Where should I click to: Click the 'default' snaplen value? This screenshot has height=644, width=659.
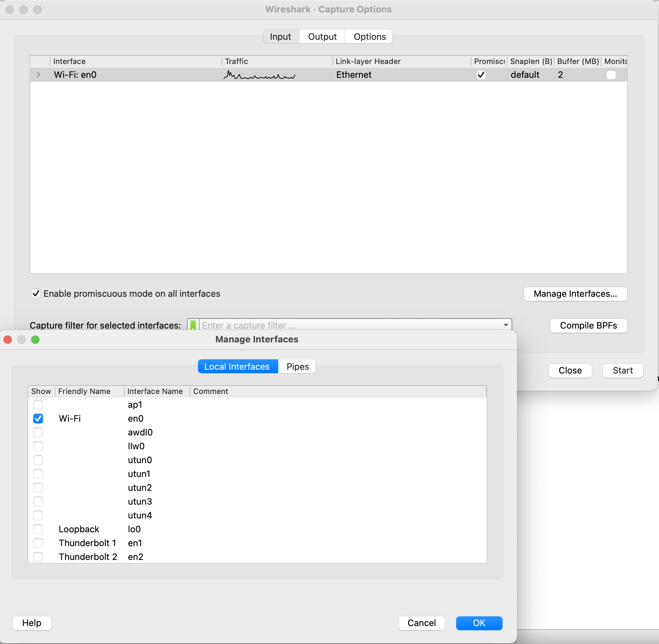[525, 75]
